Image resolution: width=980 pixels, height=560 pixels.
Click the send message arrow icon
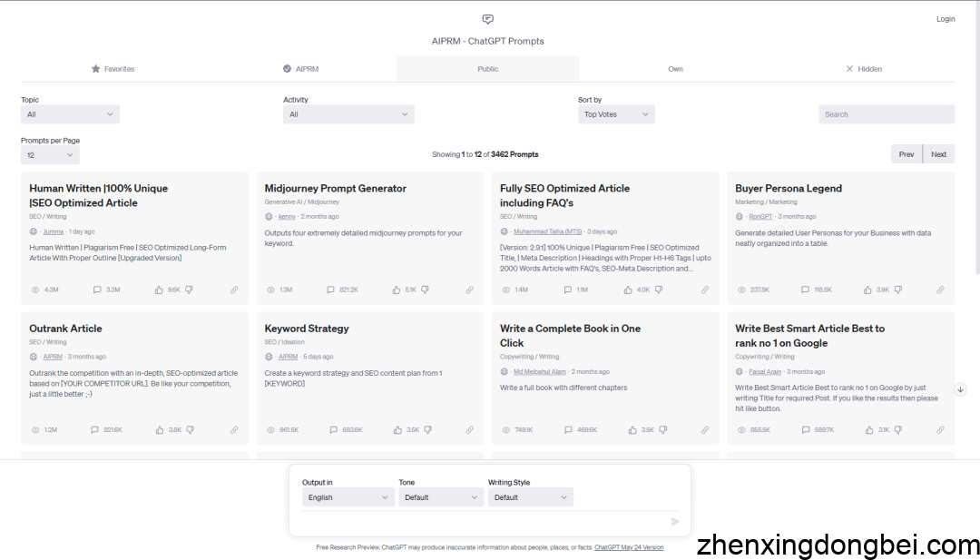click(674, 522)
